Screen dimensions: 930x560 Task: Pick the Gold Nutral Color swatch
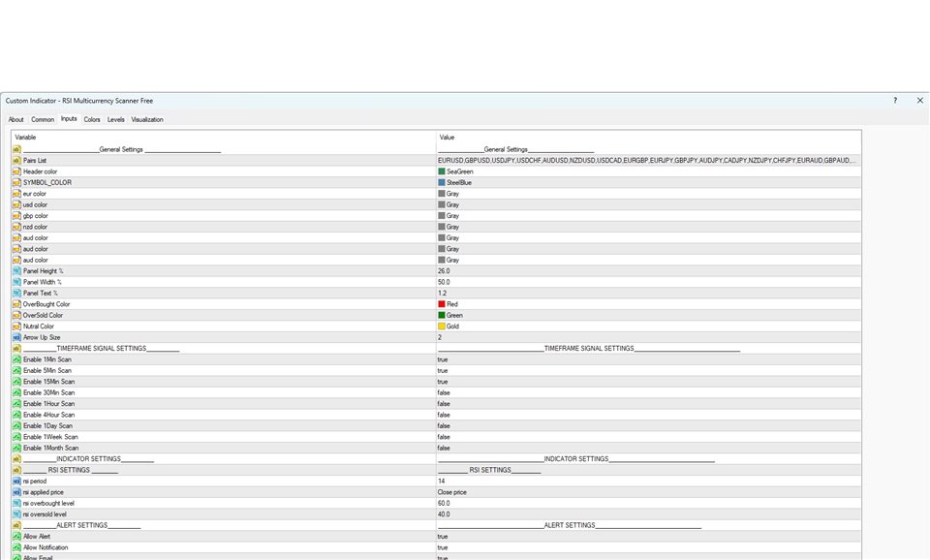(x=442, y=327)
